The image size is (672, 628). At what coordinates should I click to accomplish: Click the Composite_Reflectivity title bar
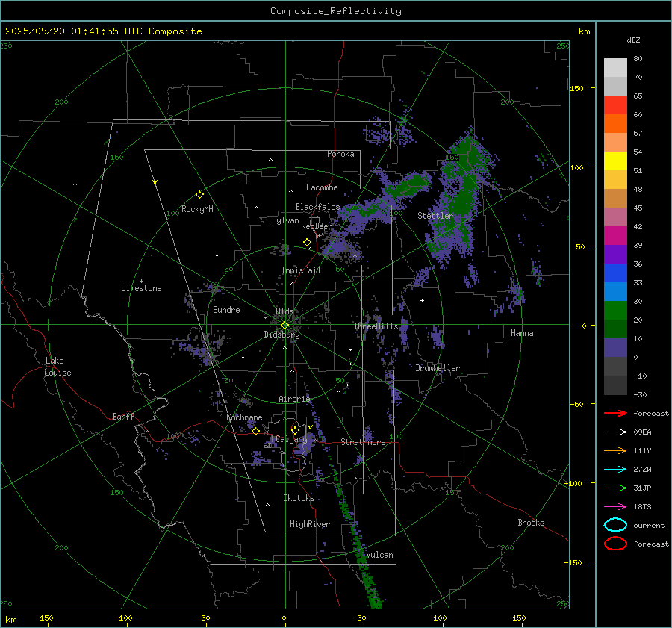point(335,10)
